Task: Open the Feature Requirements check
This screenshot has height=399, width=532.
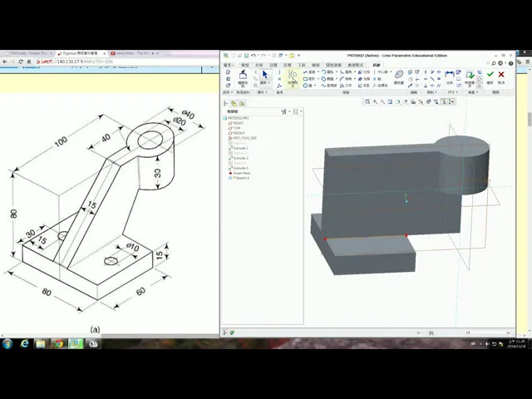Action: (470, 78)
